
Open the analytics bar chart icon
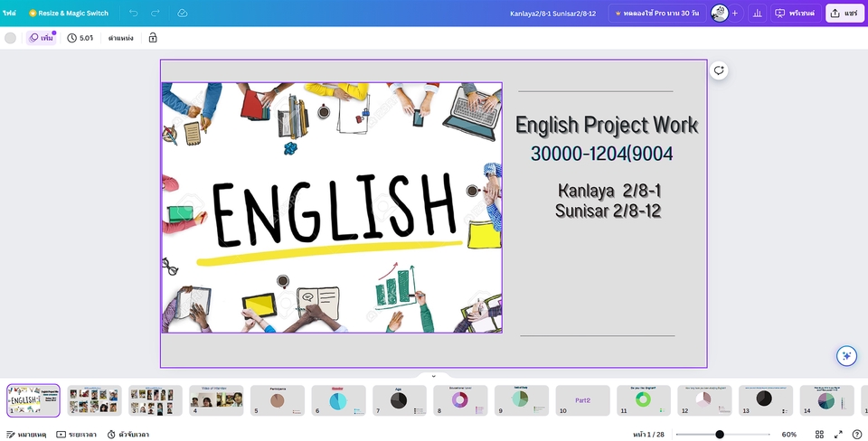click(x=758, y=14)
